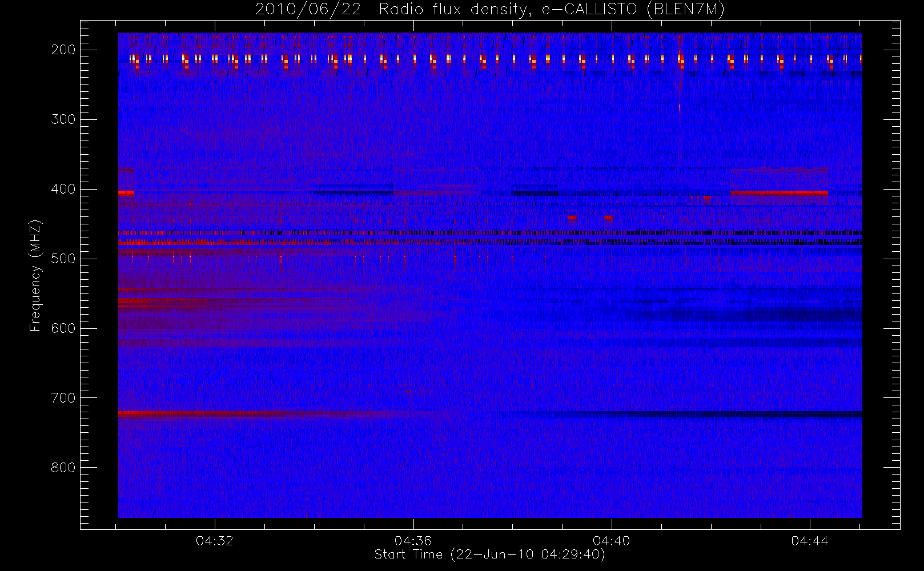The image size is (924, 571).
Task: Click the '04:44' time axis label
Action: point(810,541)
